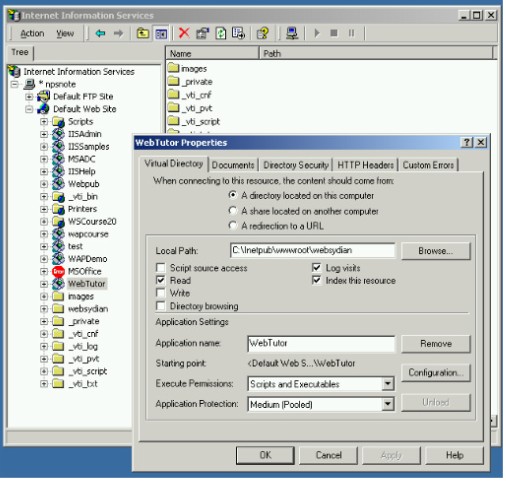Click the Help button in dialog
The image size is (506, 481).
[x=454, y=455]
